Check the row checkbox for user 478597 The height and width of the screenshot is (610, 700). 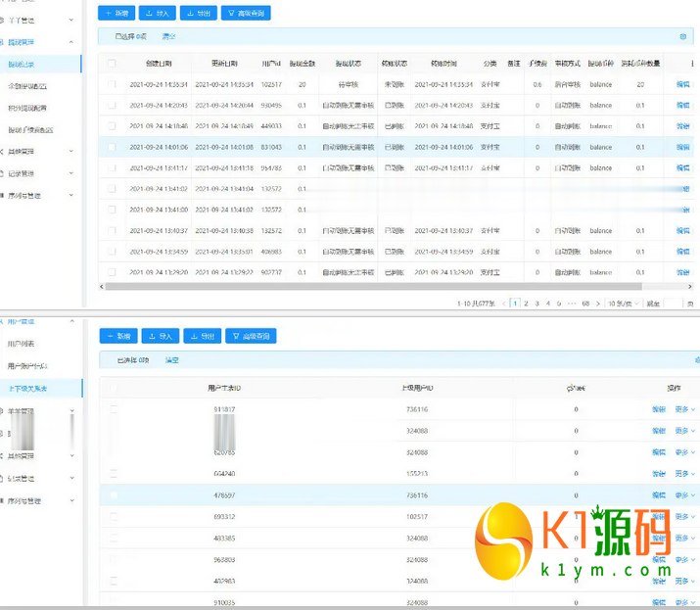(x=112, y=495)
